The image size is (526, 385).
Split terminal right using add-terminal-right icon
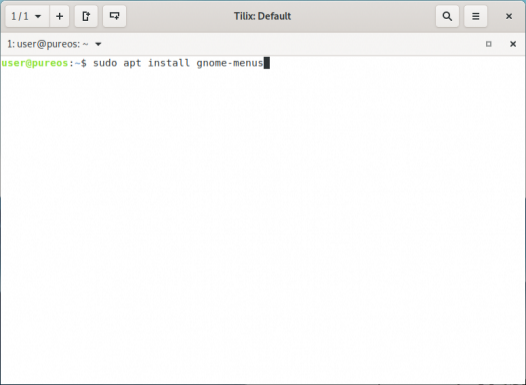coord(86,16)
